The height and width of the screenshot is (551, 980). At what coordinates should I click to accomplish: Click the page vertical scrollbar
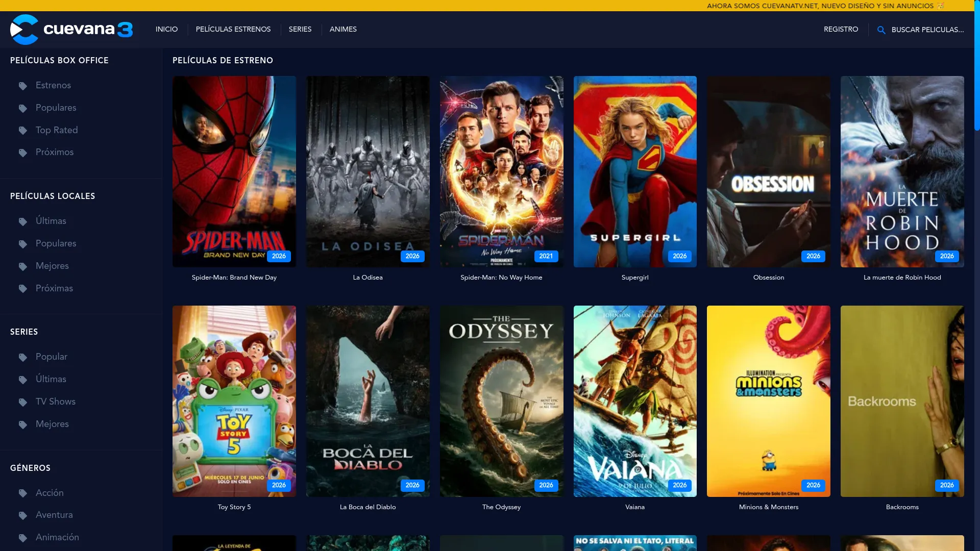point(977,65)
